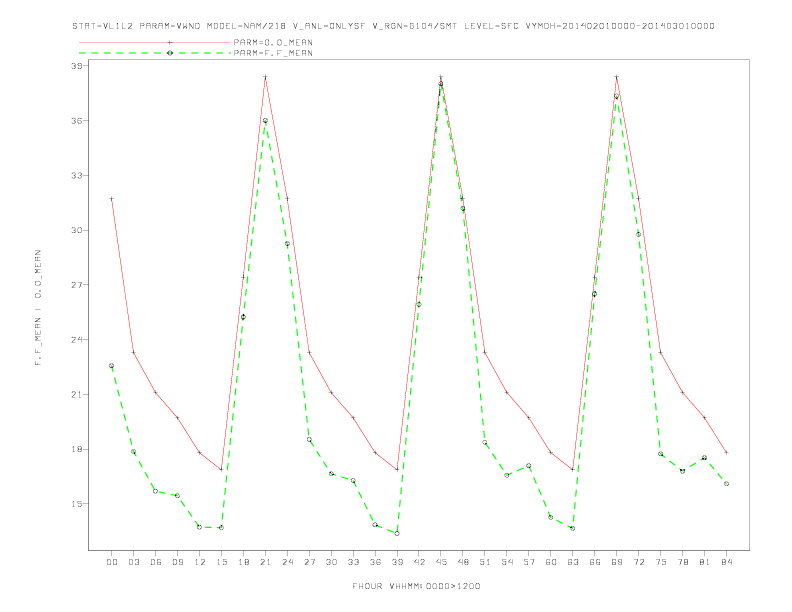This screenshot has width=792, height=612.
Task: Click x-axis forecast hour label 57
Action: (x=529, y=562)
